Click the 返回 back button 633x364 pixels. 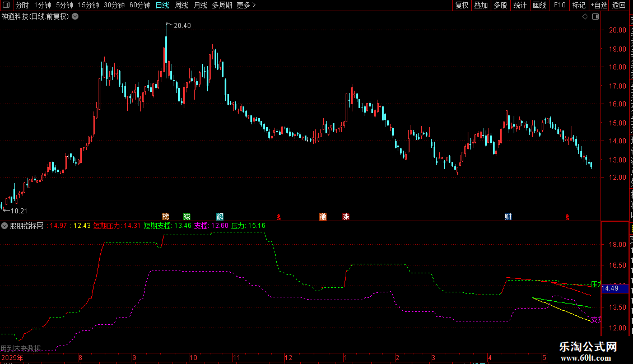[618, 5]
